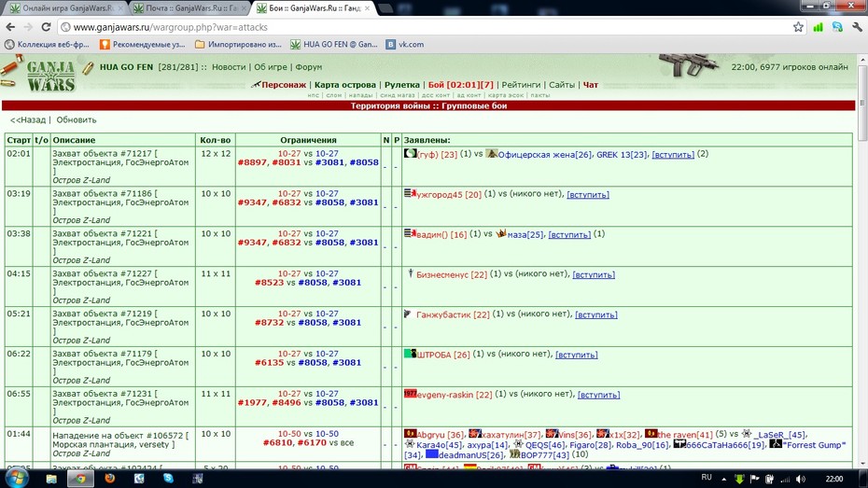Viewport: 868px width, 488px height.
Task: Click the volume icon in system tray
Action: click(801, 479)
